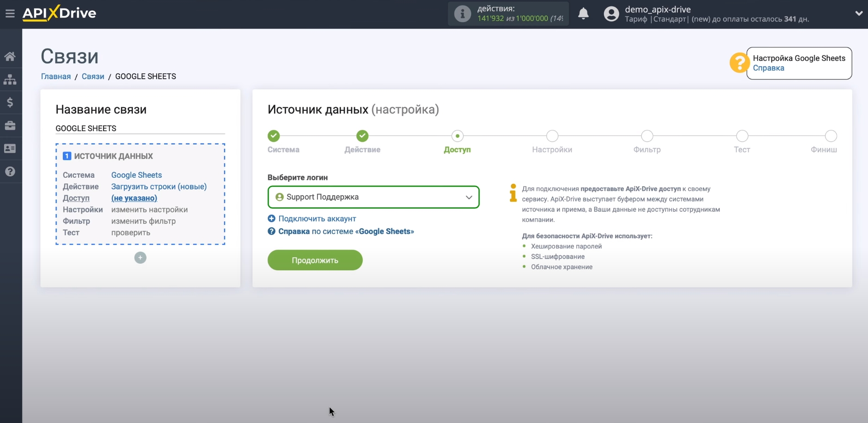Select the Фильтр step marker
Screen dimensions: 868x423
tap(647, 136)
